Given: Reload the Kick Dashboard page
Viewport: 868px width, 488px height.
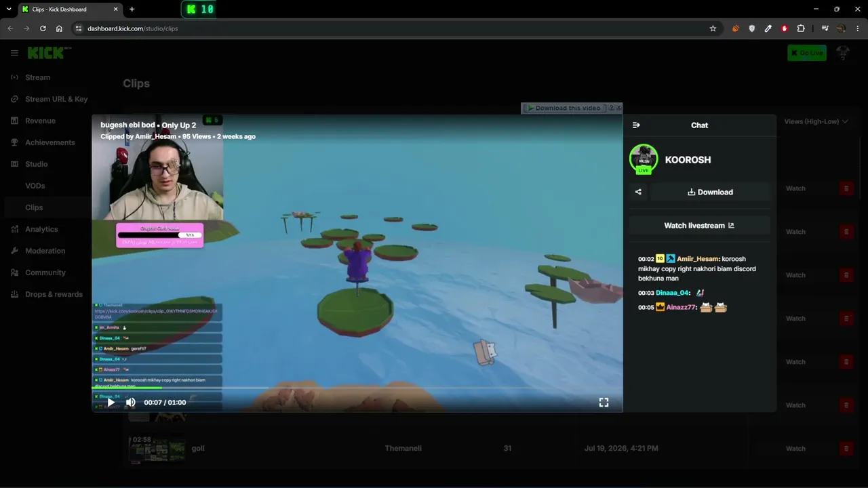Looking at the screenshot, I should pos(43,28).
